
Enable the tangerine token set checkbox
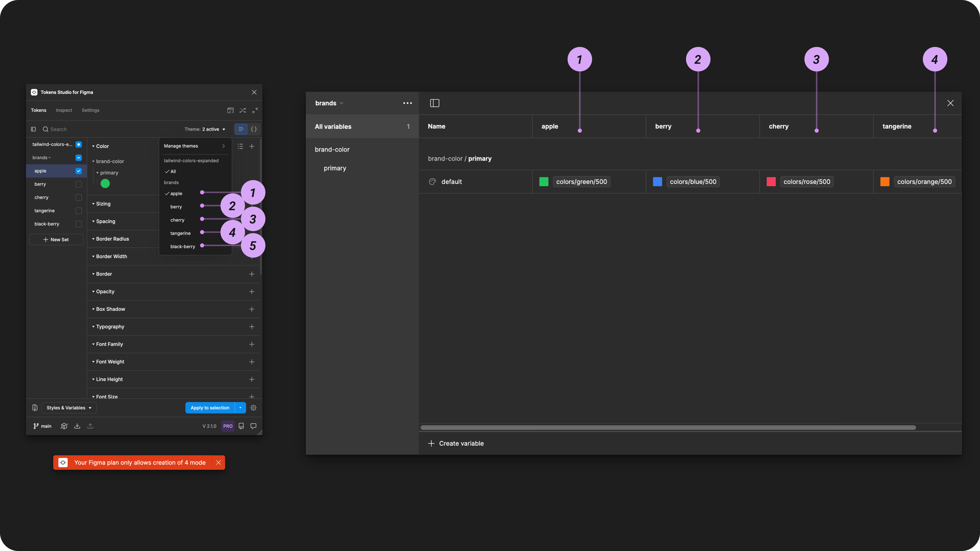pos(79,211)
